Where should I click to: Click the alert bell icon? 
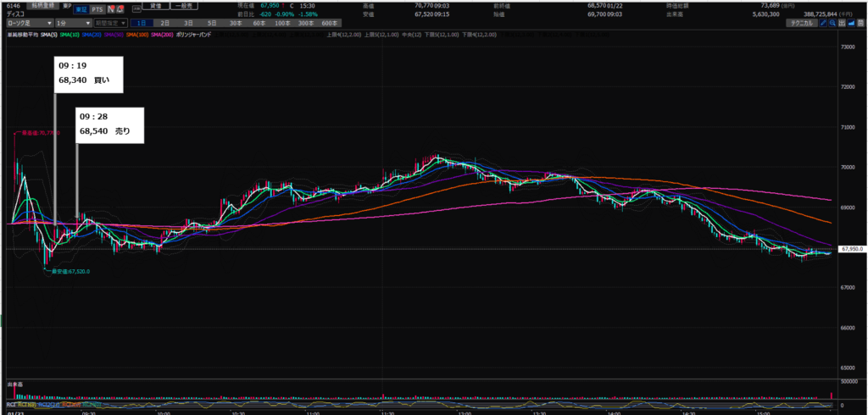tap(120, 8)
